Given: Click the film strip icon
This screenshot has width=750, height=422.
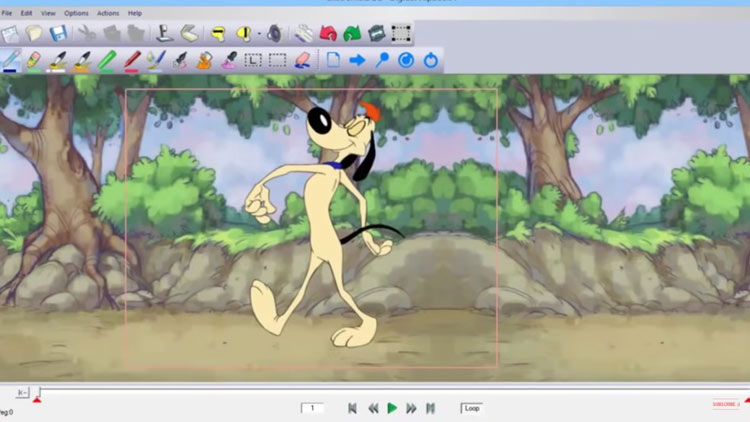Looking at the screenshot, I should point(377,33).
